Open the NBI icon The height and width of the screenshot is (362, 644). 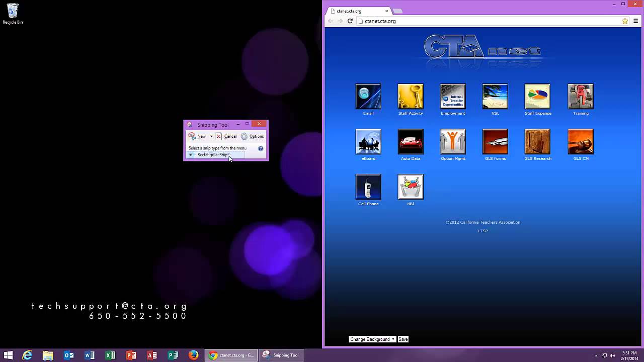click(x=411, y=187)
